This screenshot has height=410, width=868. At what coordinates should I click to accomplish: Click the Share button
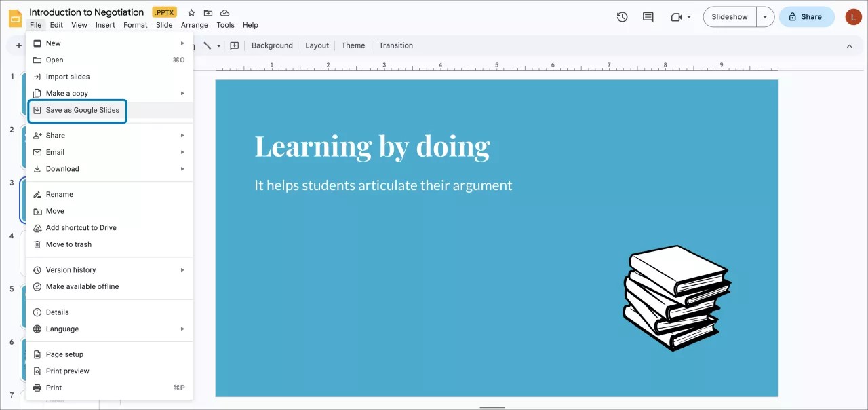click(x=806, y=16)
